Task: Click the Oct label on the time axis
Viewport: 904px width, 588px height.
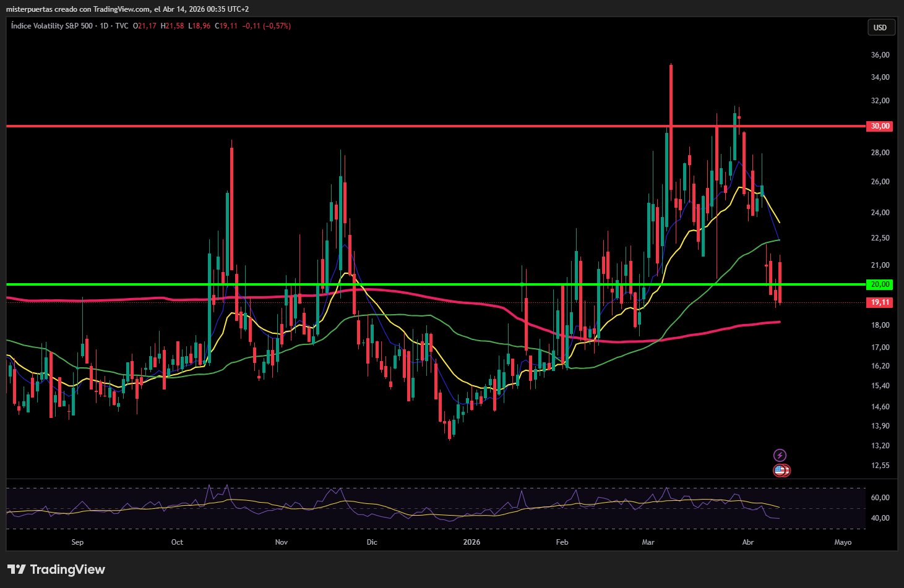Action: click(x=177, y=542)
